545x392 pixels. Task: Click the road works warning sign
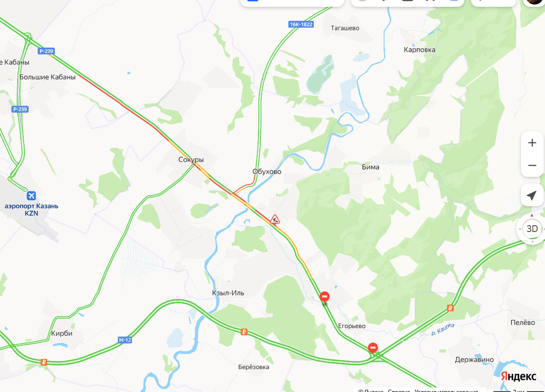tap(275, 219)
